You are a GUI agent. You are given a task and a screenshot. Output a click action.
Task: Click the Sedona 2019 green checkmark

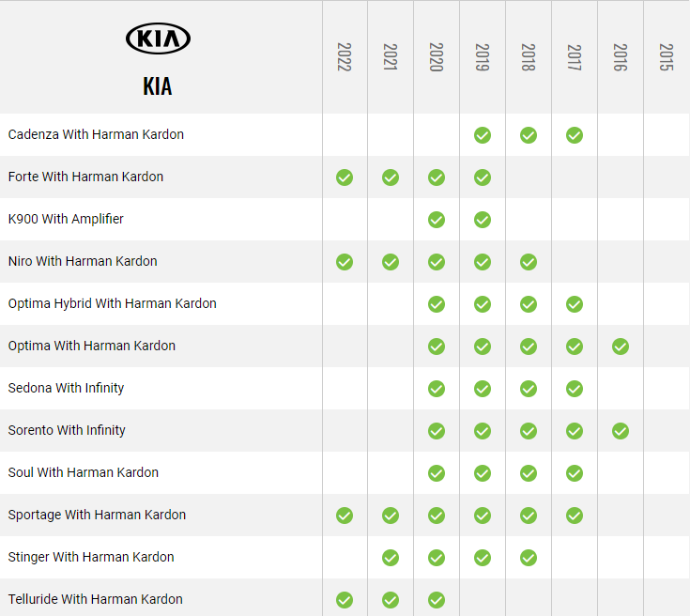483,389
